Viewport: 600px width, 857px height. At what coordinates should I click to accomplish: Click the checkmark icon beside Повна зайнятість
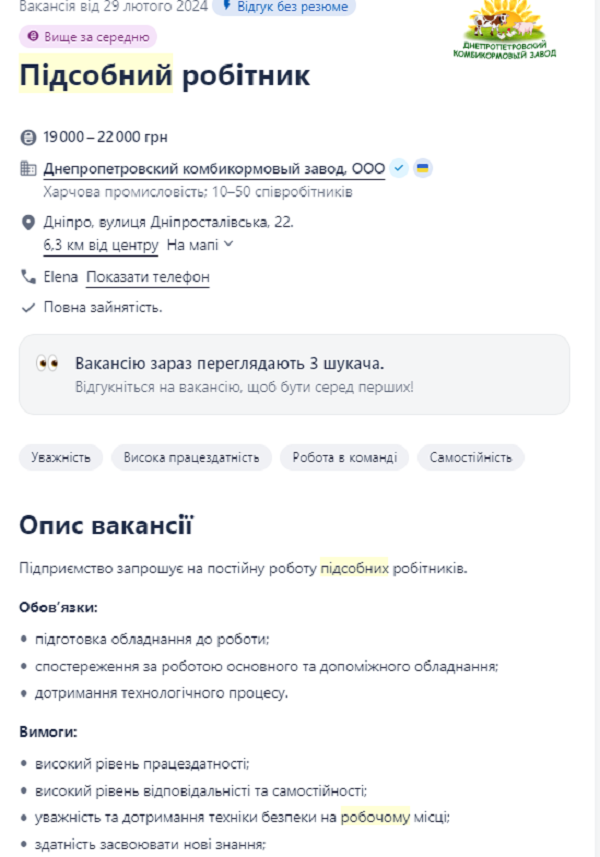[27, 307]
